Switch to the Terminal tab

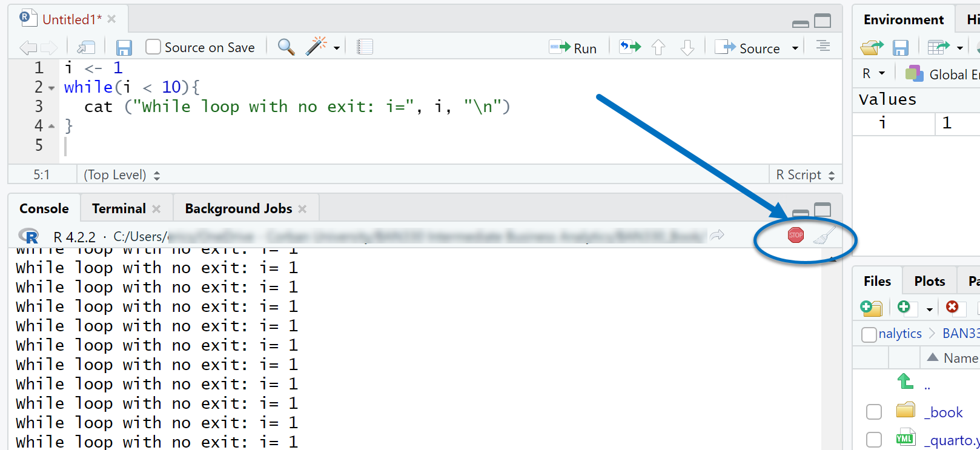tap(119, 209)
